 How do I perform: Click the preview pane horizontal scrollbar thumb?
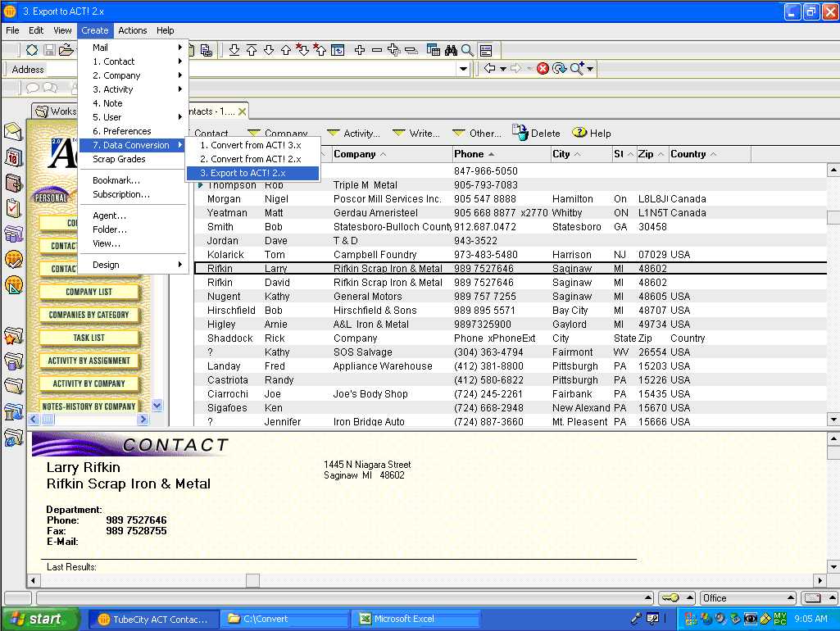click(x=253, y=580)
